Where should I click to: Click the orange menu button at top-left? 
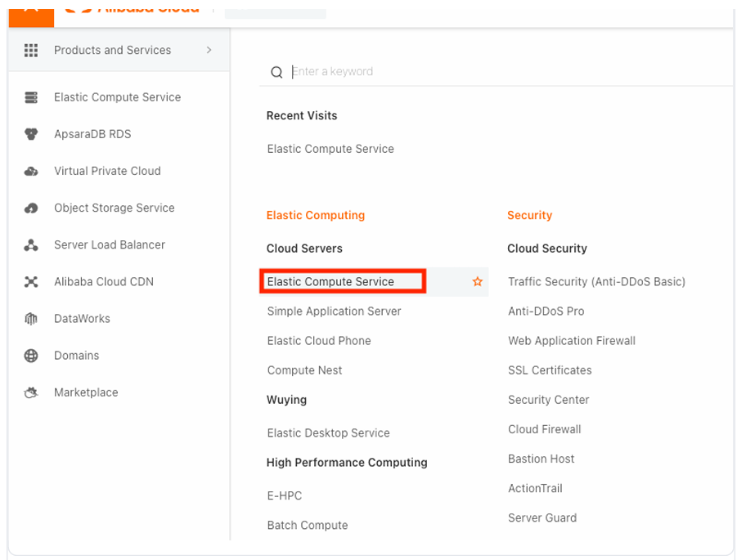point(31,18)
